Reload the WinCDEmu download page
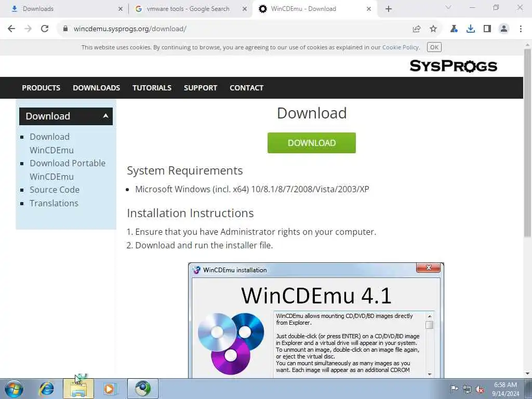This screenshot has width=532, height=399. [x=45, y=29]
